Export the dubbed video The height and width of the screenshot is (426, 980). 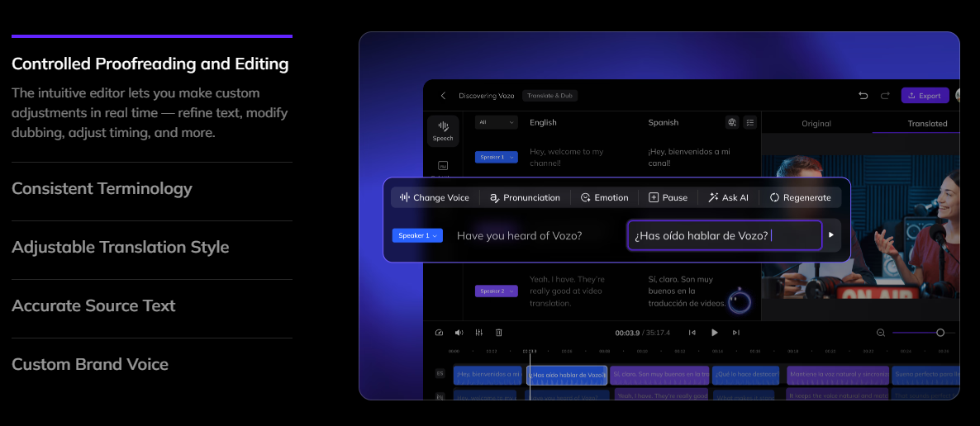[925, 96]
